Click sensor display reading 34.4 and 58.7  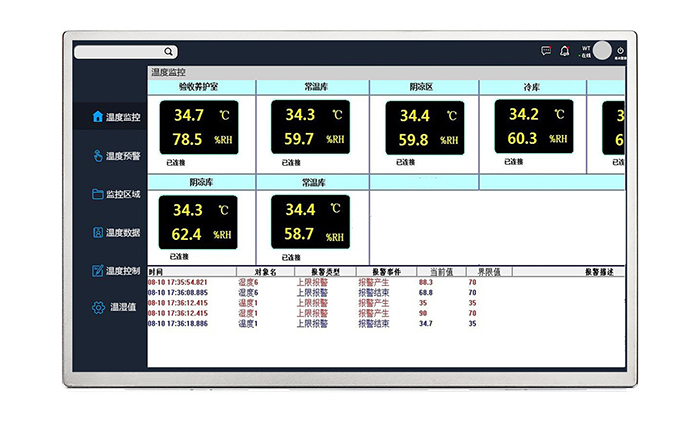pyautogui.click(x=311, y=222)
